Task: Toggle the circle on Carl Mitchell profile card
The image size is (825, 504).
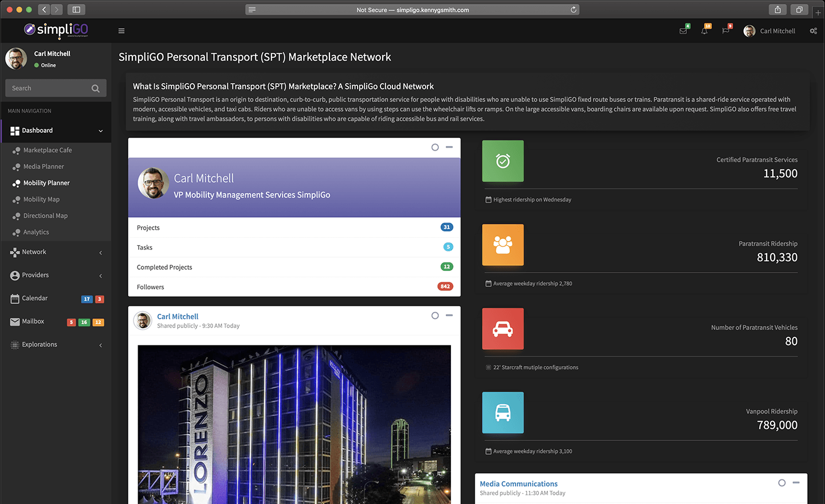Action: 435,147
